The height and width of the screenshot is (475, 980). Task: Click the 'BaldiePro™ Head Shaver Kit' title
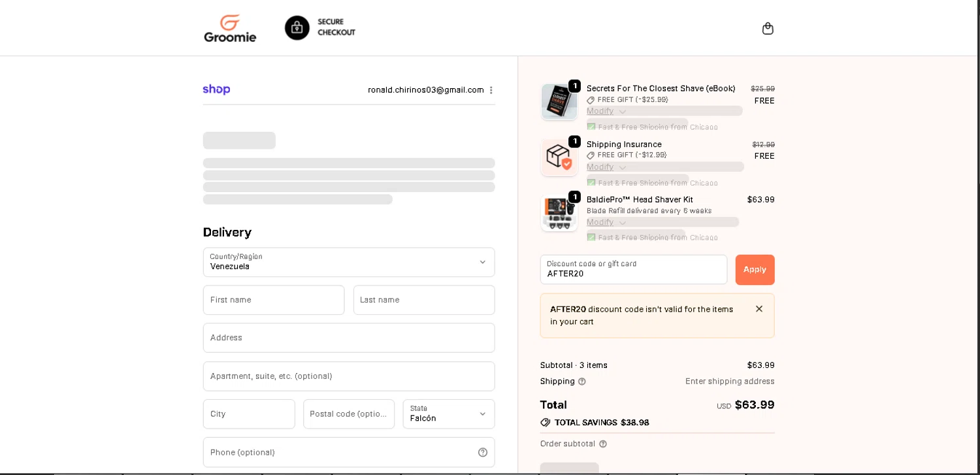pos(640,199)
